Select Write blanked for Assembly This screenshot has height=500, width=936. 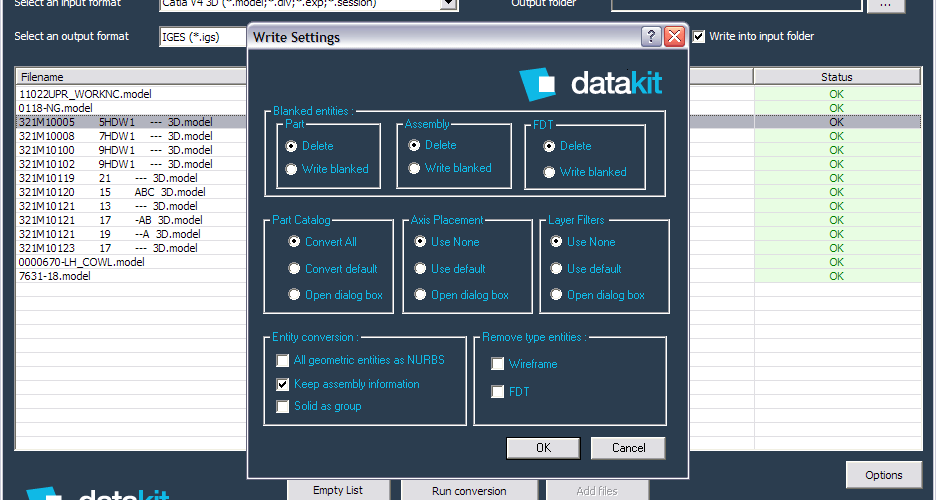[x=414, y=168]
